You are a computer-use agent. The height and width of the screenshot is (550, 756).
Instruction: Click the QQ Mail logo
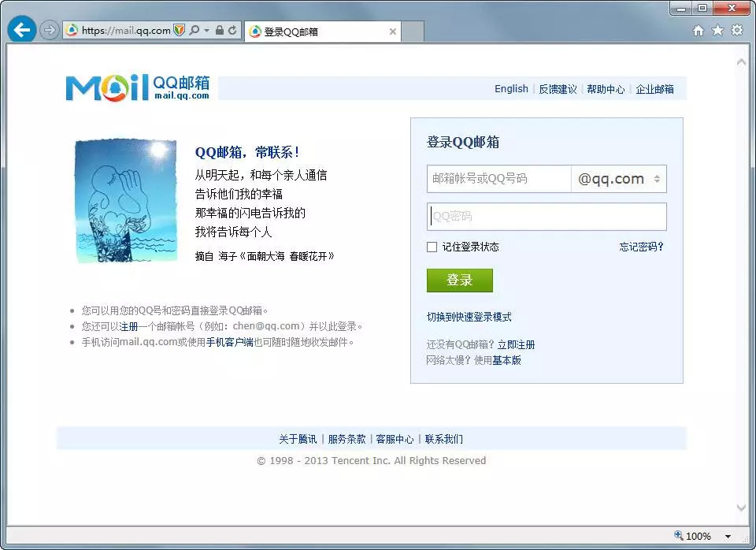tap(138, 87)
